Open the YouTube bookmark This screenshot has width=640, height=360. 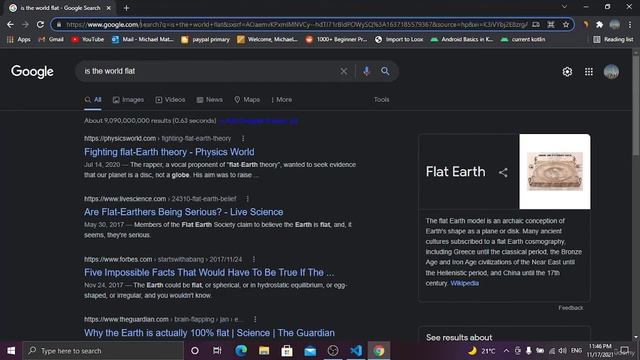pos(87,39)
